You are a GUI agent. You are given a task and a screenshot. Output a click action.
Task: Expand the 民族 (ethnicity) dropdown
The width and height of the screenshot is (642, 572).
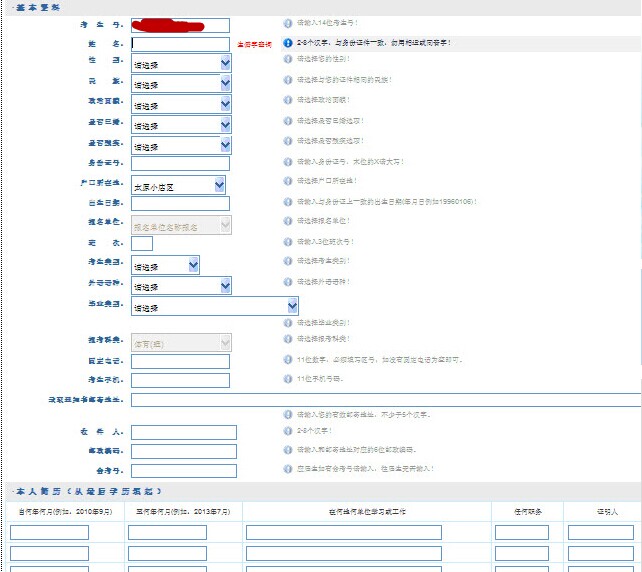coord(181,84)
